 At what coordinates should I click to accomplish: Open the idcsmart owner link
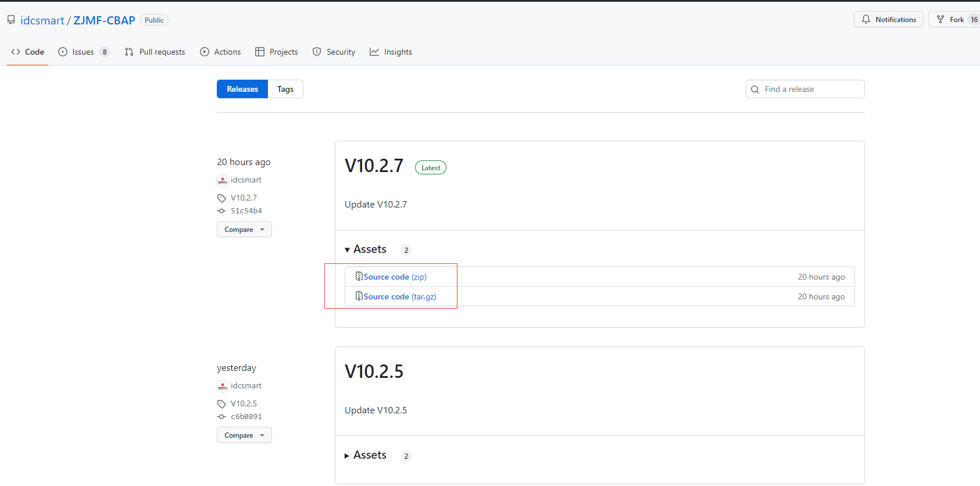[x=42, y=20]
